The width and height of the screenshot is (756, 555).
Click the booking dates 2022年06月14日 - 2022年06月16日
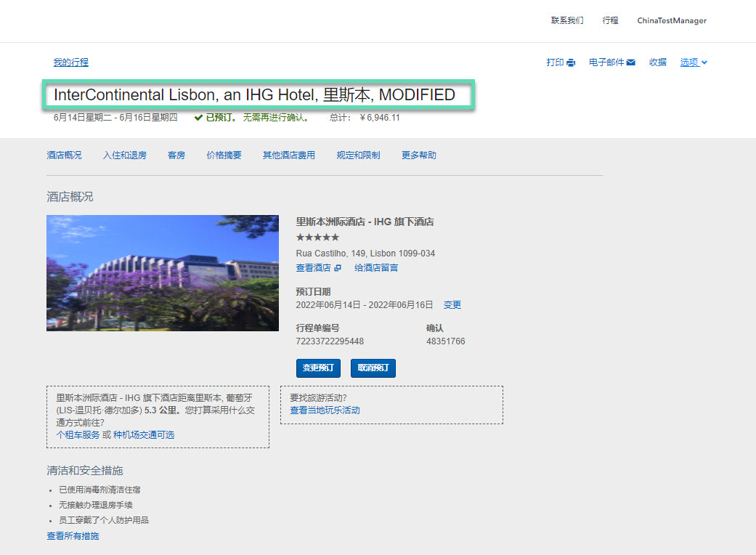(365, 305)
